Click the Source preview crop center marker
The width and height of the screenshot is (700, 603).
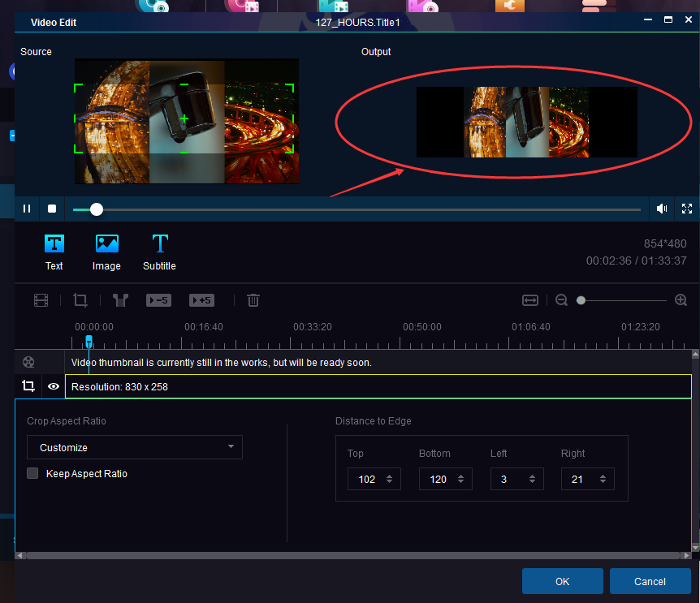184,118
